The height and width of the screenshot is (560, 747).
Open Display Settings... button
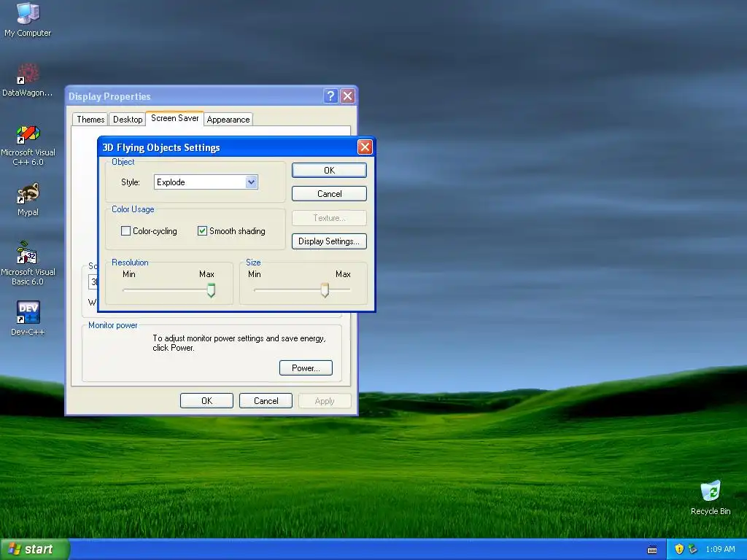[x=329, y=241]
